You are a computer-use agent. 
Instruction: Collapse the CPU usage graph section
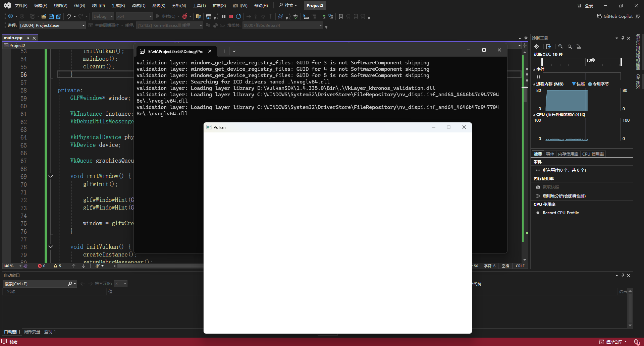click(x=534, y=115)
